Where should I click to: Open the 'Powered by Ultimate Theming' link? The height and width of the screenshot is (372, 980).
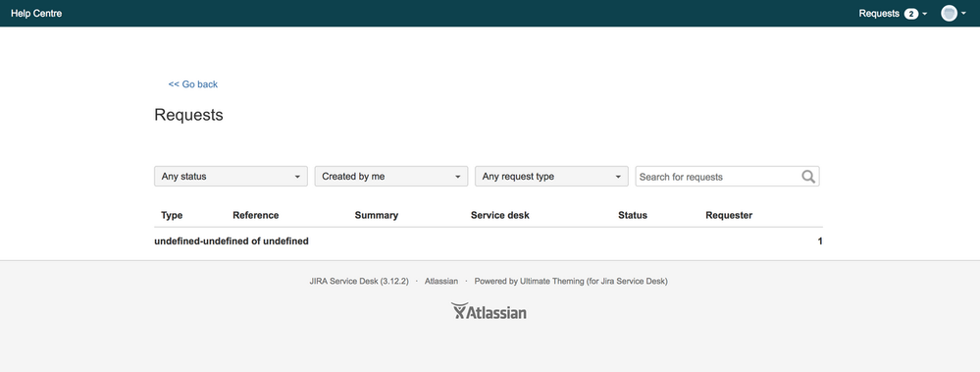click(571, 282)
